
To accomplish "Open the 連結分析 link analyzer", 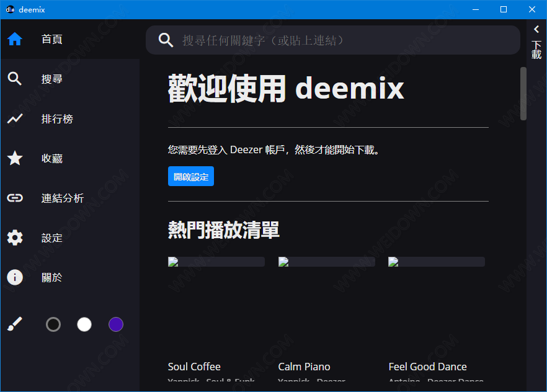I will (69, 198).
